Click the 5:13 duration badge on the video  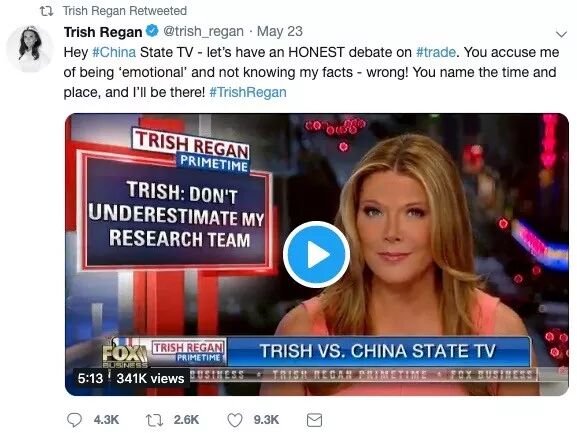90,378
